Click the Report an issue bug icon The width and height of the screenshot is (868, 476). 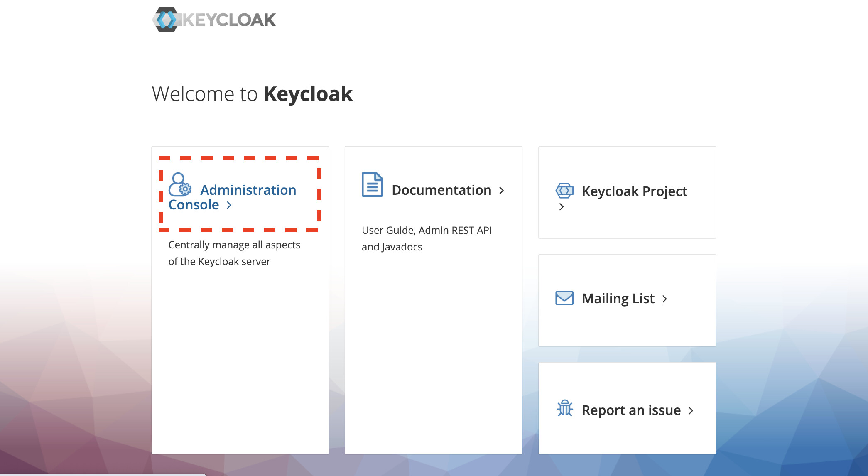565,408
